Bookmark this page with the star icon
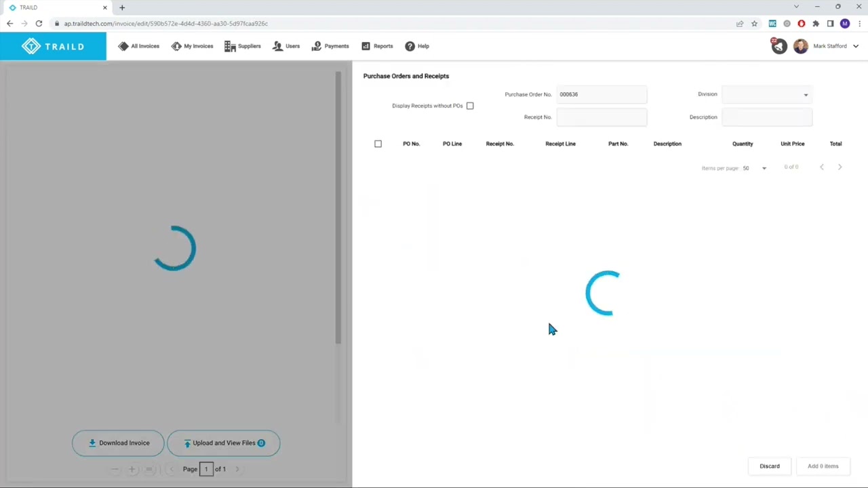The image size is (868, 488). pos(754,24)
